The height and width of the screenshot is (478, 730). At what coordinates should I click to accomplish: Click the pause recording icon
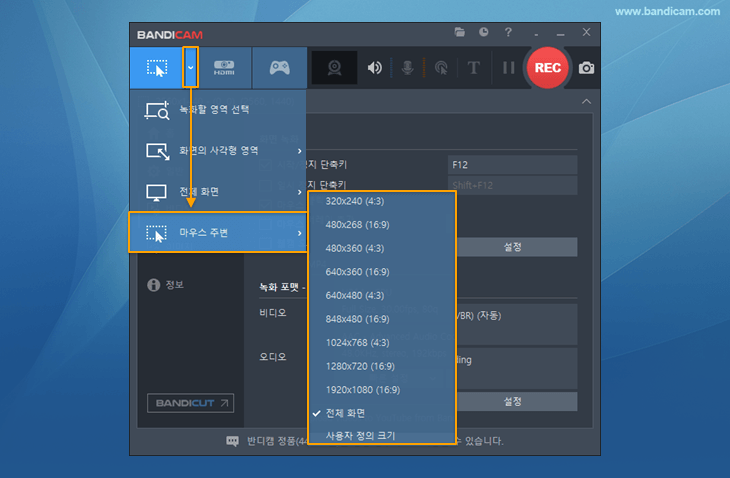coord(508,68)
